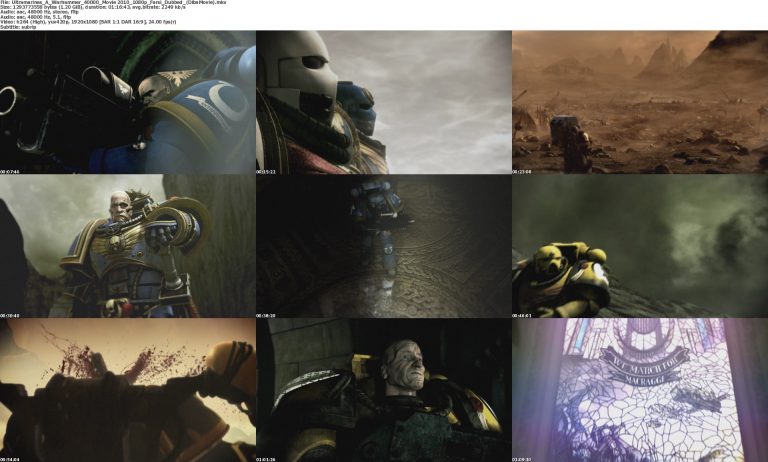Select the 'Audio: aac, 48000 Hz, 5.1' line
The height and width of the screenshot is (462, 768).
pos(35,17)
